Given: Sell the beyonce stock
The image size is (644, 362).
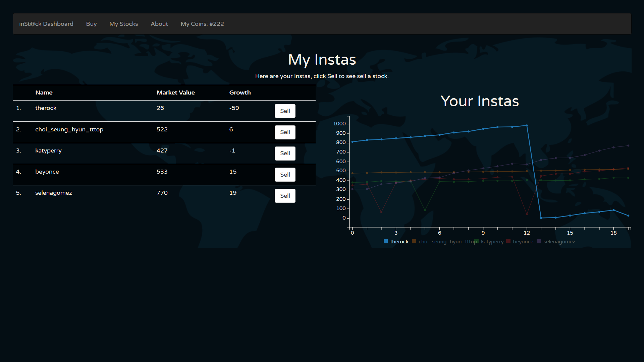Looking at the screenshot, I should click(x=285, y=175).
